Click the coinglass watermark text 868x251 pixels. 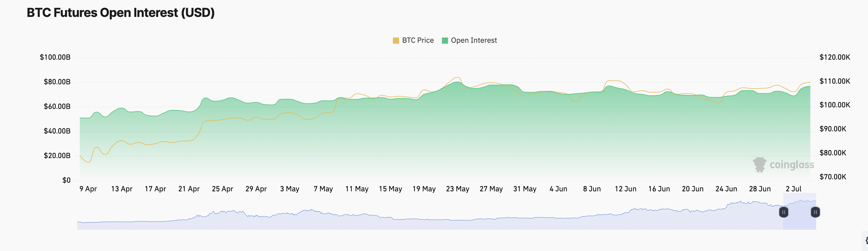pyautogui.click(x=792, y=165)
